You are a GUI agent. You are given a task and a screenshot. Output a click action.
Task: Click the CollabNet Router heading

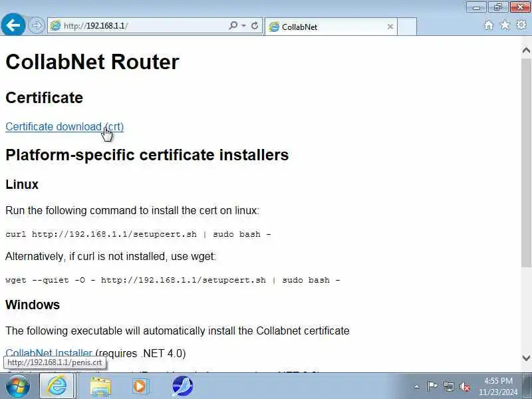(92, 62)
